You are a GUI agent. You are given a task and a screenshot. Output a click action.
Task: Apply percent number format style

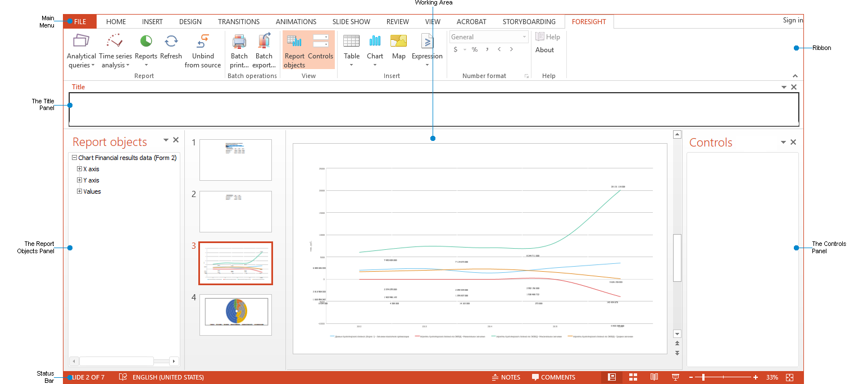474,49
